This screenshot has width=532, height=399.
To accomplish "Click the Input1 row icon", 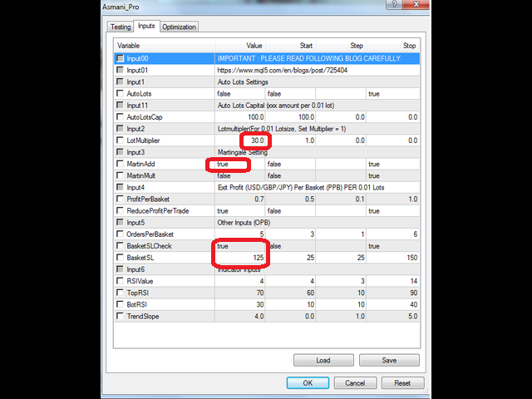I will coord(120,81).
